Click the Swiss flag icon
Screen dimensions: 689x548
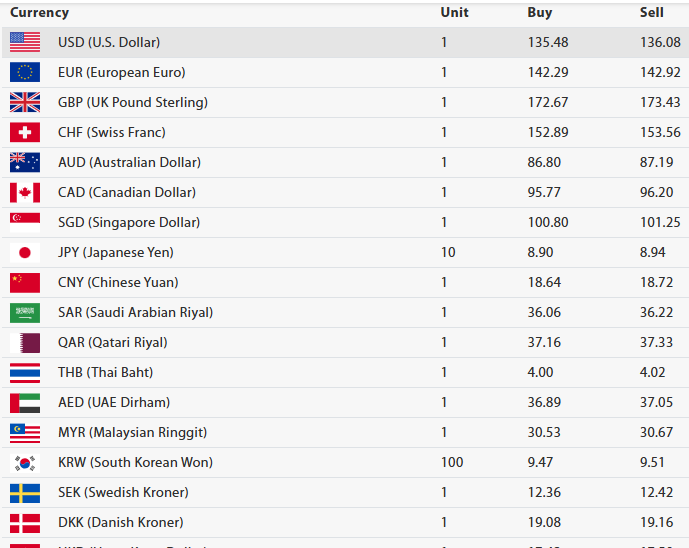(x=25, y=132)
